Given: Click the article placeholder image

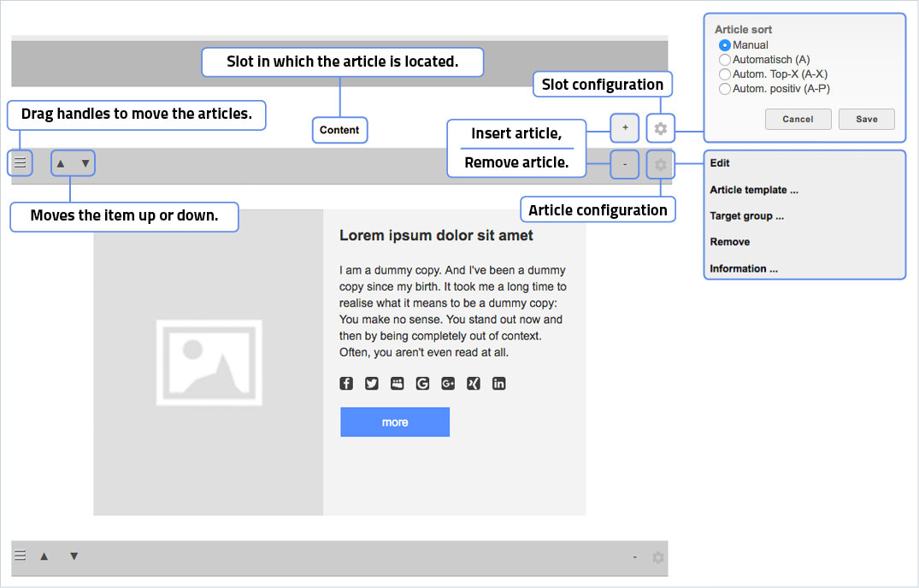Looking at the screenshot, I should (x=209, y=362).
